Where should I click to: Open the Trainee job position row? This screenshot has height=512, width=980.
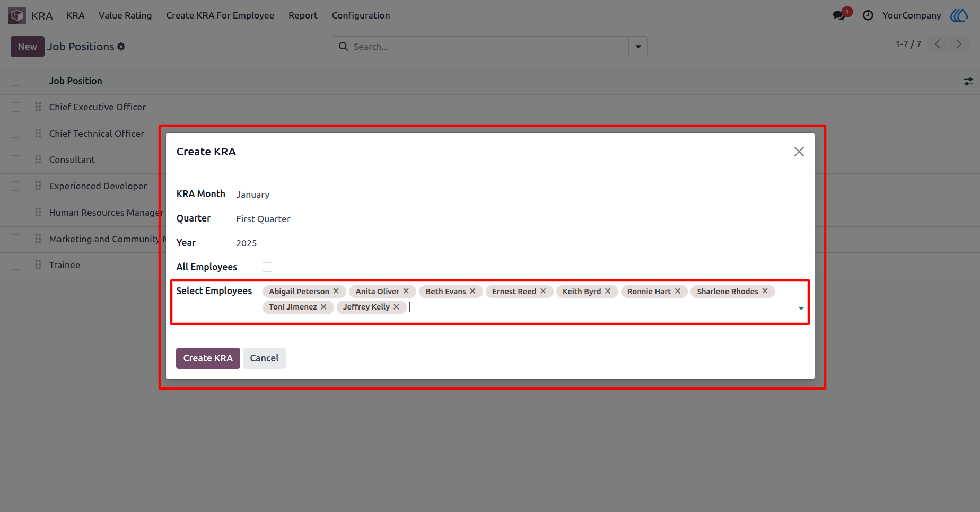(65, 265)
